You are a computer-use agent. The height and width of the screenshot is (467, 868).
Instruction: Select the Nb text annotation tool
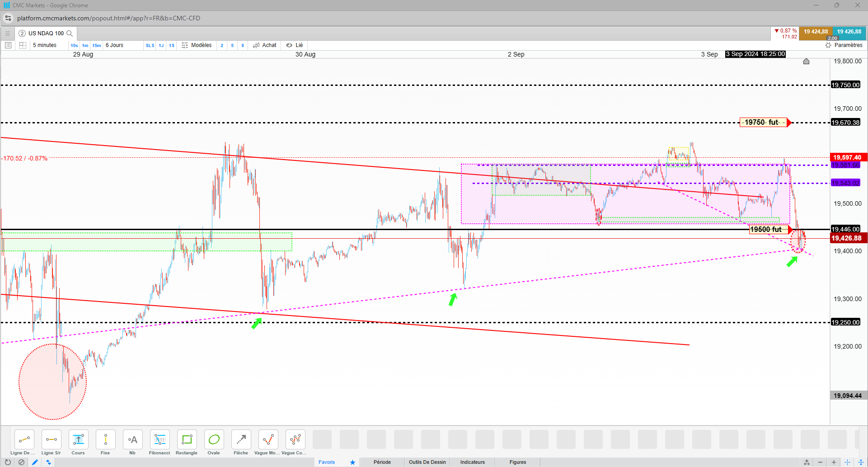coord(132,443)
